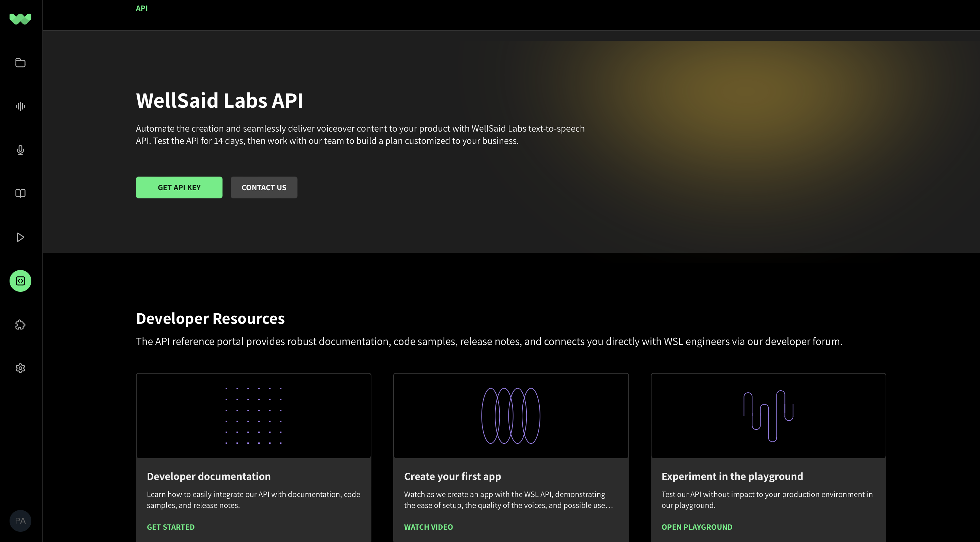Click the GET API KEY button
The width and height of the screenshot is (980, 542).
pyautogui.click(x=179, y=187)
